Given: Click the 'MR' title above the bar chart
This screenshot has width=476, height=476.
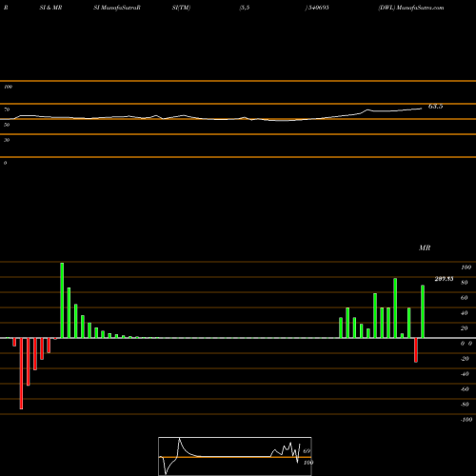Looking at the screenshot, I should click(425, 248).
